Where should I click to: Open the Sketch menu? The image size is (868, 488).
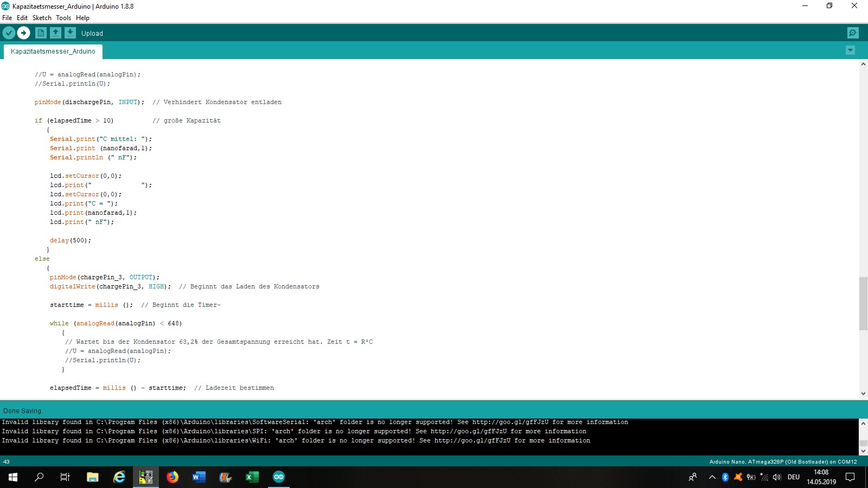pos(42,18)
